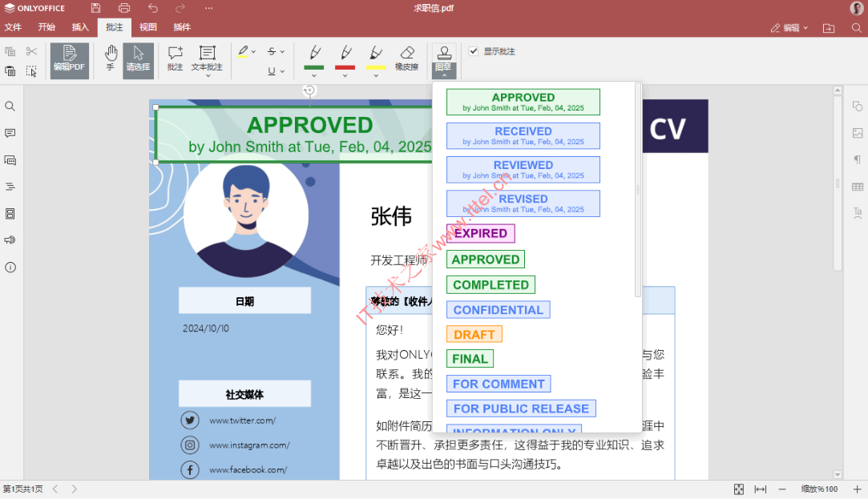Apply strikethrough to text
Screen dimensions: 868x499
point(271,51)
